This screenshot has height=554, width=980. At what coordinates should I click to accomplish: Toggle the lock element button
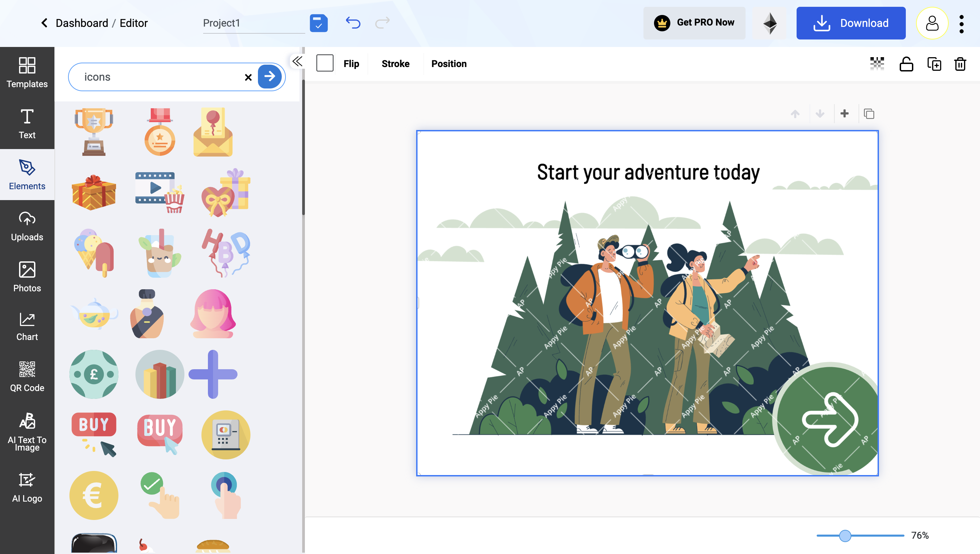coord(906,63)
